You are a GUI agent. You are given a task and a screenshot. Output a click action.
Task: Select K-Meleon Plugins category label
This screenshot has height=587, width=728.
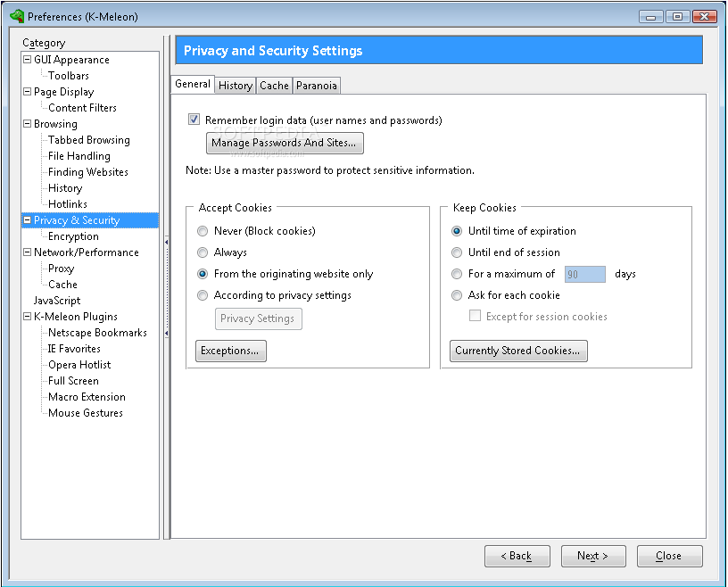point(75,317)
